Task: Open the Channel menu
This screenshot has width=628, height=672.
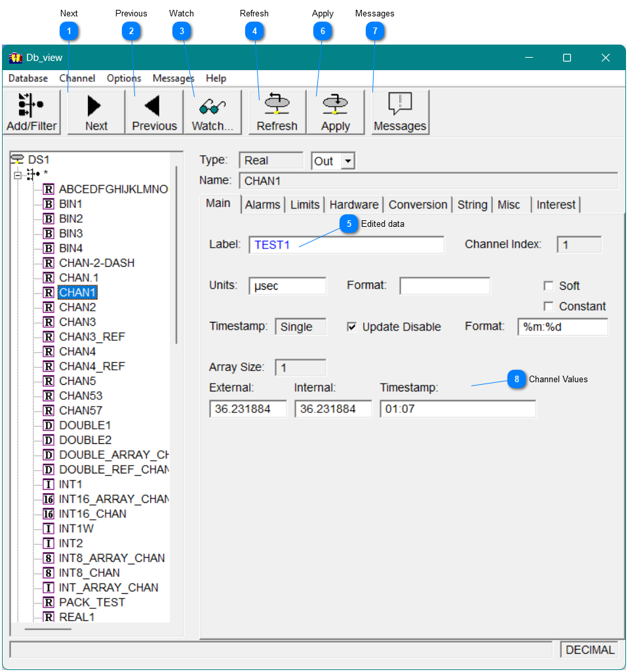Action: (77, 78)
